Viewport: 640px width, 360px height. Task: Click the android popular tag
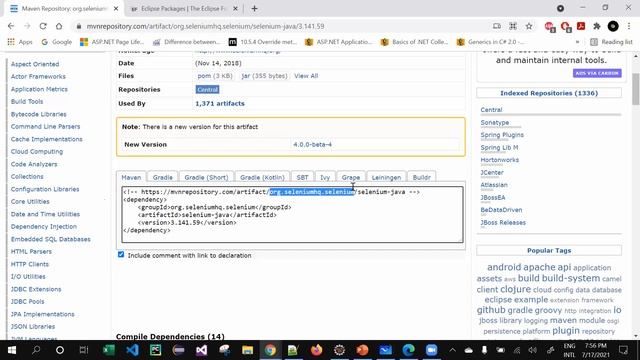(x=504, y=267)
